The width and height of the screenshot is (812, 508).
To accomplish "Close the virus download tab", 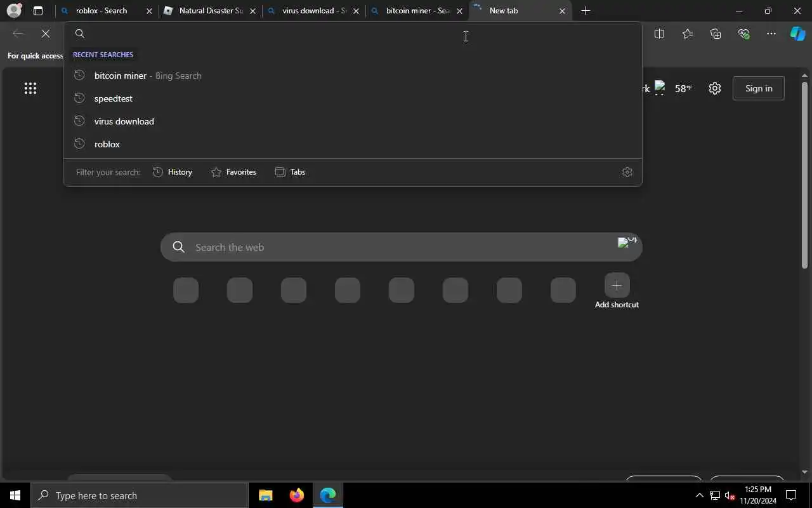I will [x=356, y=11].
